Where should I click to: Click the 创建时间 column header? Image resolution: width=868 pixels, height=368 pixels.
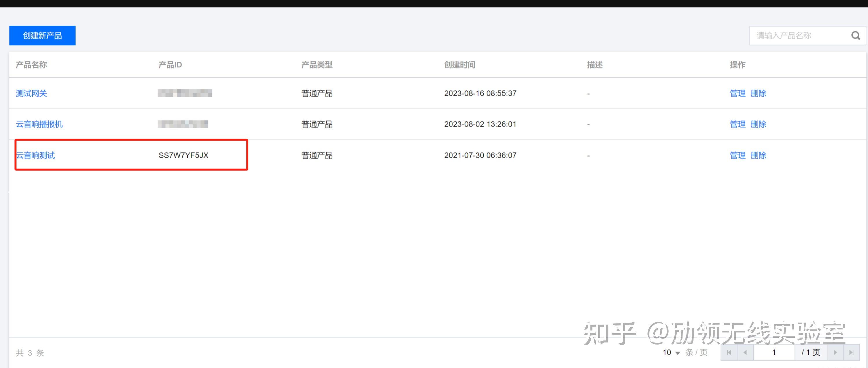460,65
